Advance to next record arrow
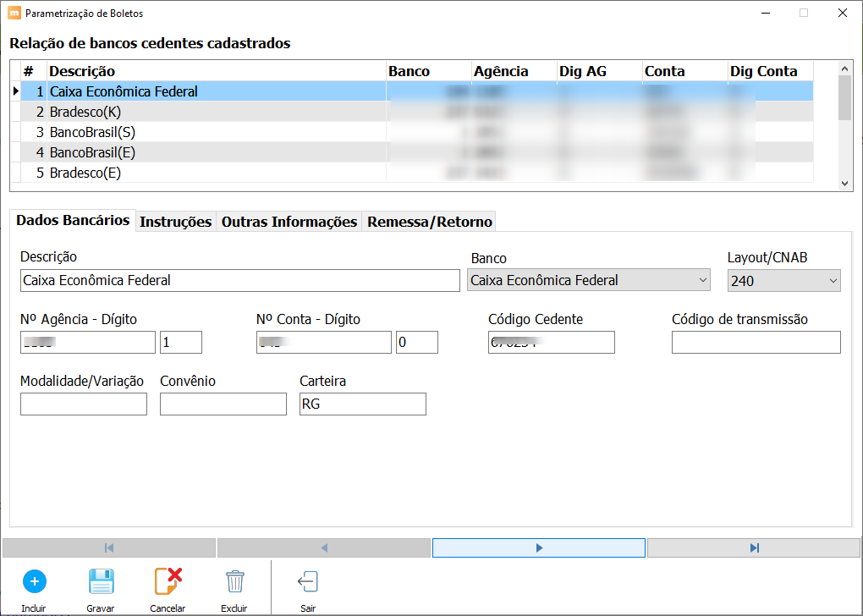Screen dimensions: 863x616 point(539,547)
